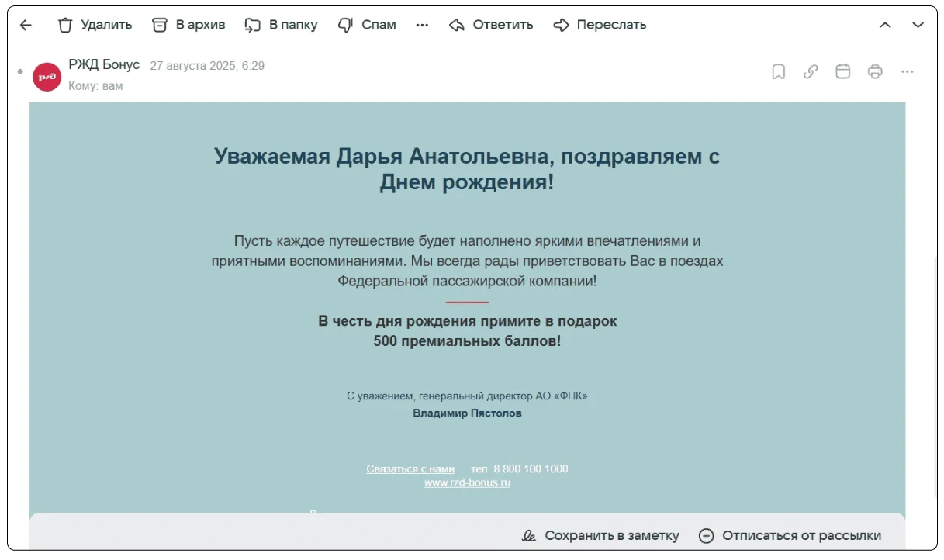Image resolution: width=944 pixels, height=560 pixels.
Task: Click the greeting heading to Дарья Анатольевна
Action: coord(467,169)
